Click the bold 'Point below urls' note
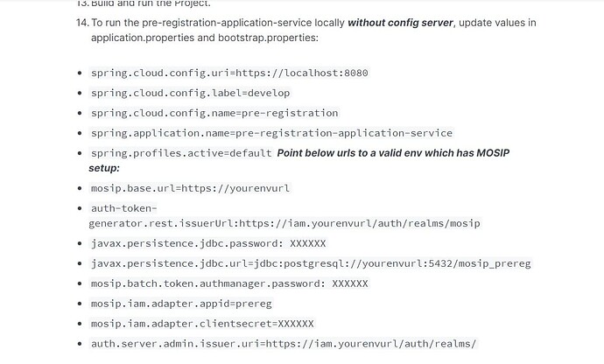604x364 pixels. (x=392, y=153)
